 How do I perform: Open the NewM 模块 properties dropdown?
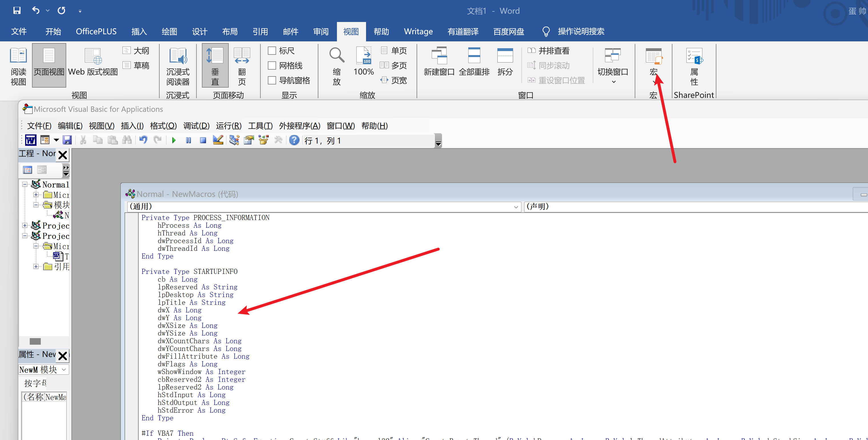click(x=64, y=370)
